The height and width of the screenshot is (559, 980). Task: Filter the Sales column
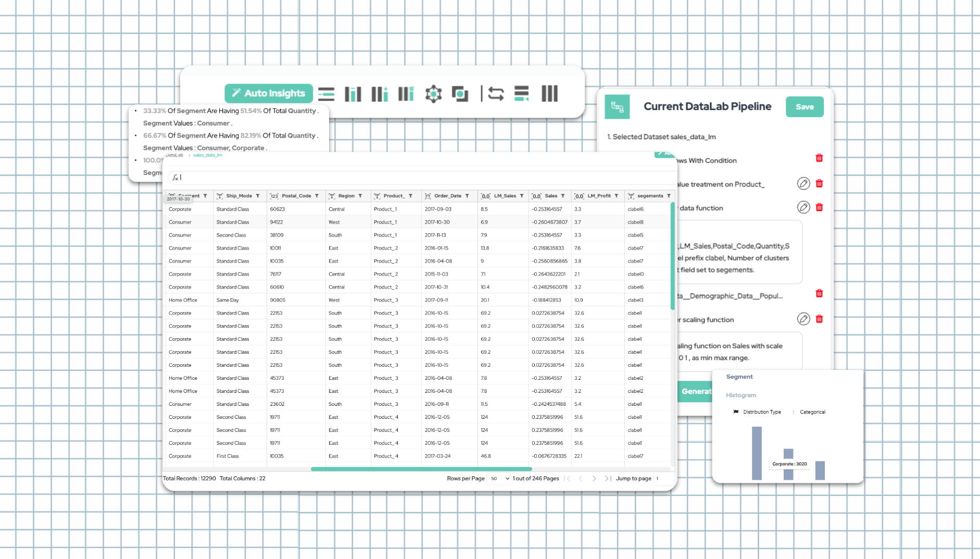click(x=563, y=196)
